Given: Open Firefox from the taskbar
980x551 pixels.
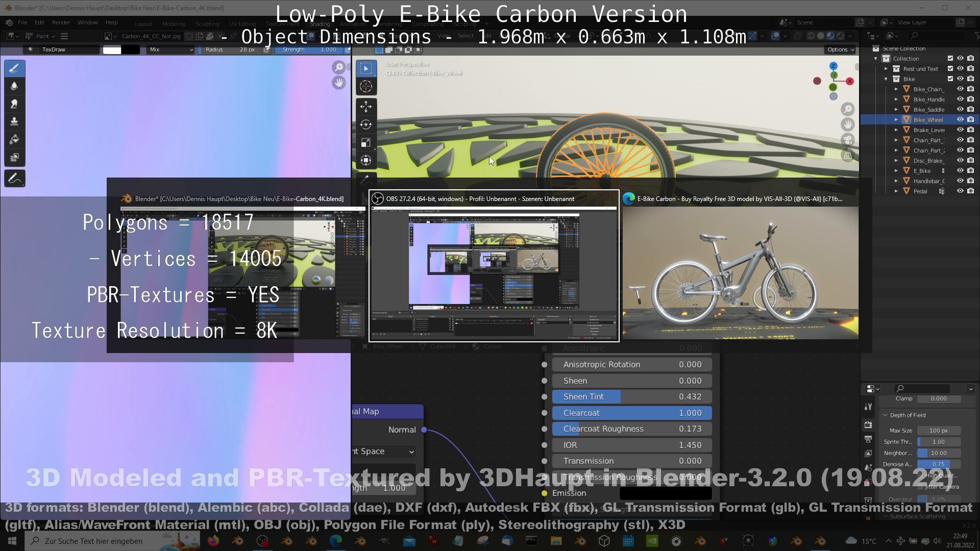Looking at the screenshot, I should (213, 541).
